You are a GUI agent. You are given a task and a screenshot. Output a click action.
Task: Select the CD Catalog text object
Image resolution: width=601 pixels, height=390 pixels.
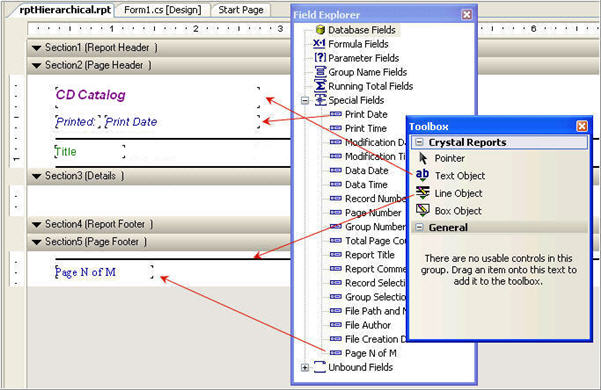[x=158, y=97]
